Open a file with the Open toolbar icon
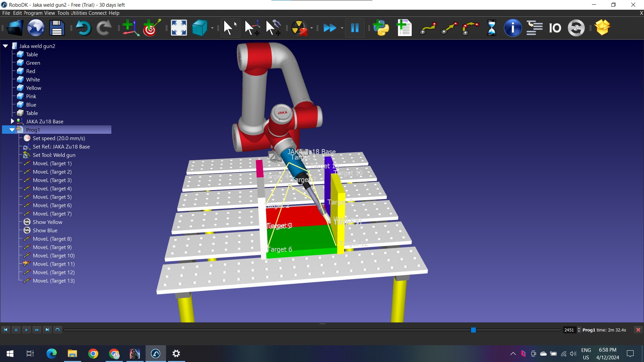This screenshot has width=644, height=362. tap(15, 28)
